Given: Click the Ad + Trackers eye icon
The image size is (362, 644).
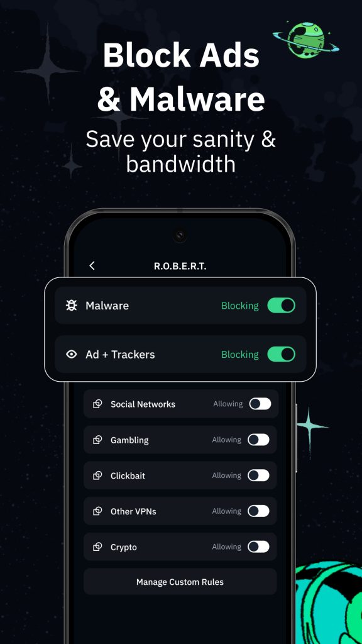Looking at the screenshot, I should pos(72,354).
